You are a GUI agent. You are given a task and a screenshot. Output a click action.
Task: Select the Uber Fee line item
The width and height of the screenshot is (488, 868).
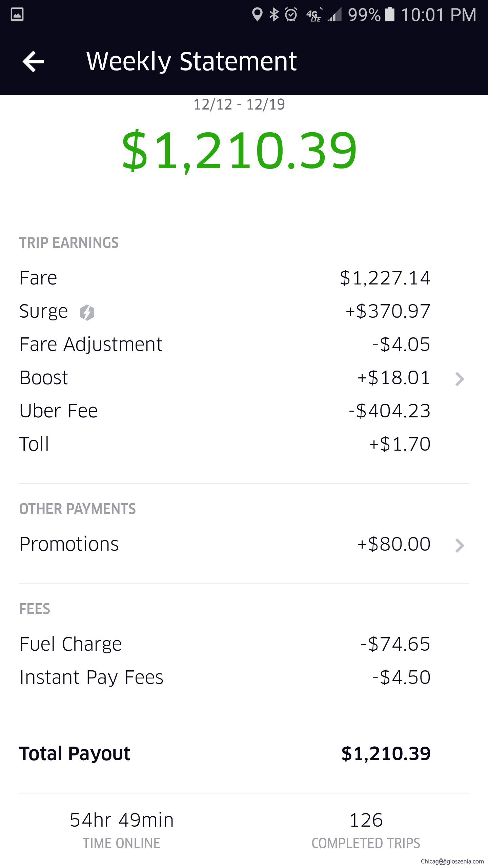point(224,411)
